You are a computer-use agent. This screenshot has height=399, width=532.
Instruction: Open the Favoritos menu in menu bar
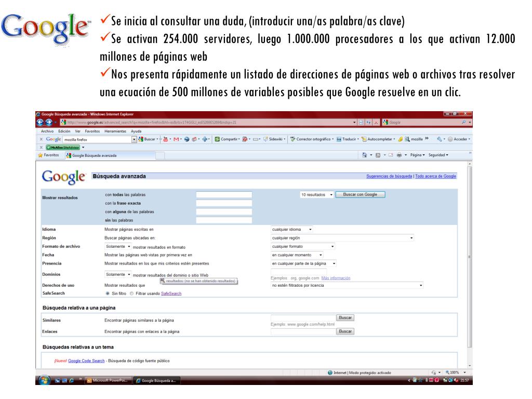pos(92,131)
